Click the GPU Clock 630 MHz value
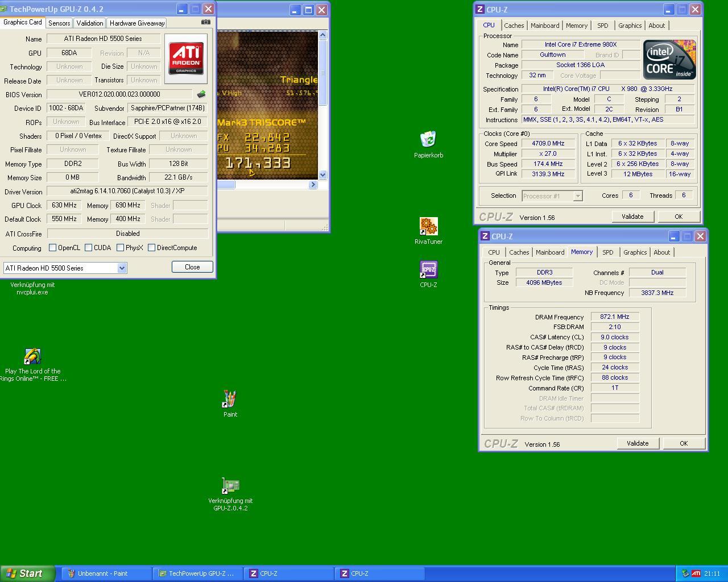The height and width of the screenshot is (582, 728). [x=64, y=205]
